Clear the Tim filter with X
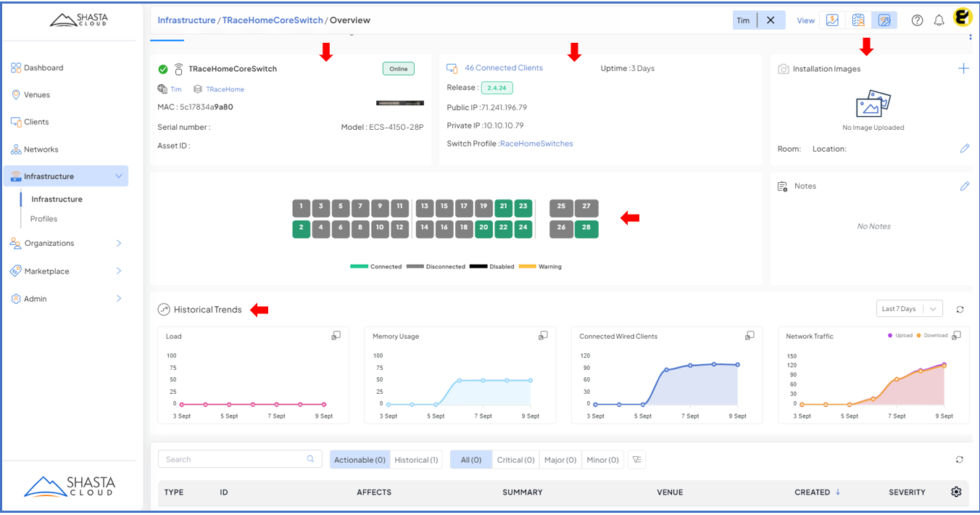The height and width of the screenshot is (515, 980). pyautogui.click(x=771, y=20)
